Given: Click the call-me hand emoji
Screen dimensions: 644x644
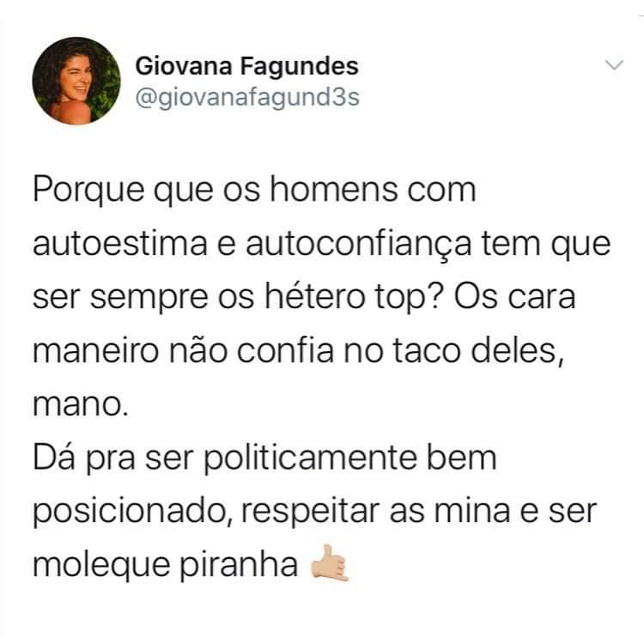Looking at the screenshot, I should click(330, 562).
